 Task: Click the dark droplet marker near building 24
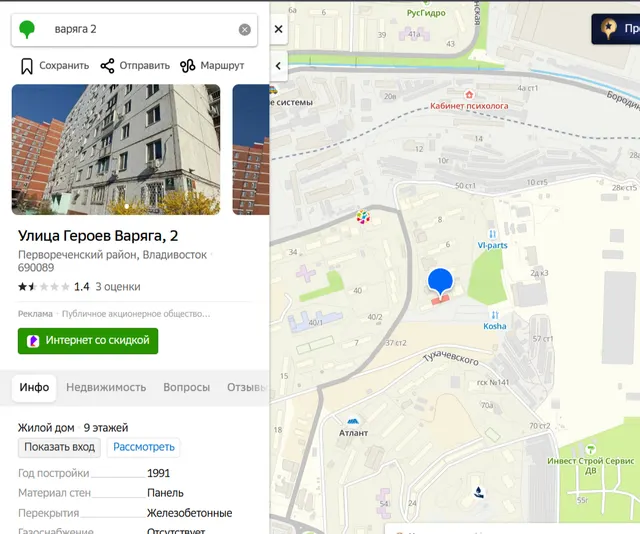point(480,492)
